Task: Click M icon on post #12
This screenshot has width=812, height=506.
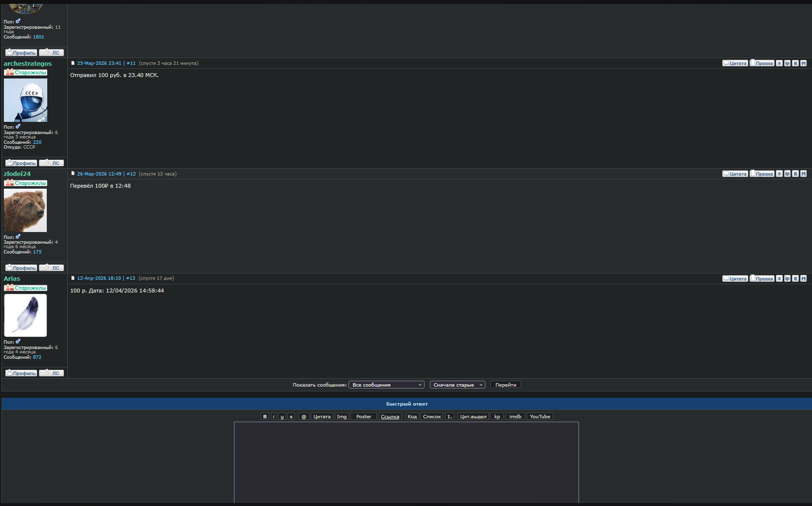Action: click(803, 174)
